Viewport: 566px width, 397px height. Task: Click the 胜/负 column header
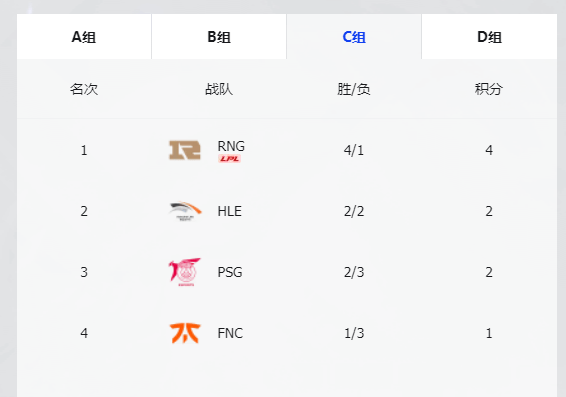point(354,89)
